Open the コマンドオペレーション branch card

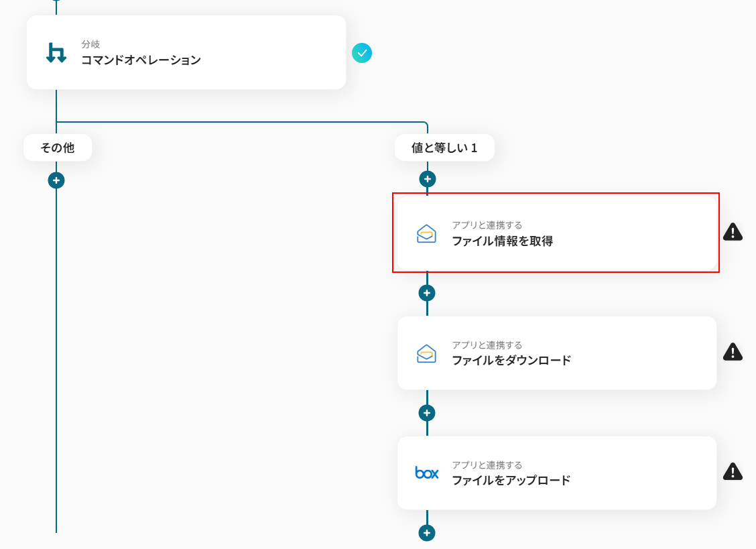(x=201, y=53)
